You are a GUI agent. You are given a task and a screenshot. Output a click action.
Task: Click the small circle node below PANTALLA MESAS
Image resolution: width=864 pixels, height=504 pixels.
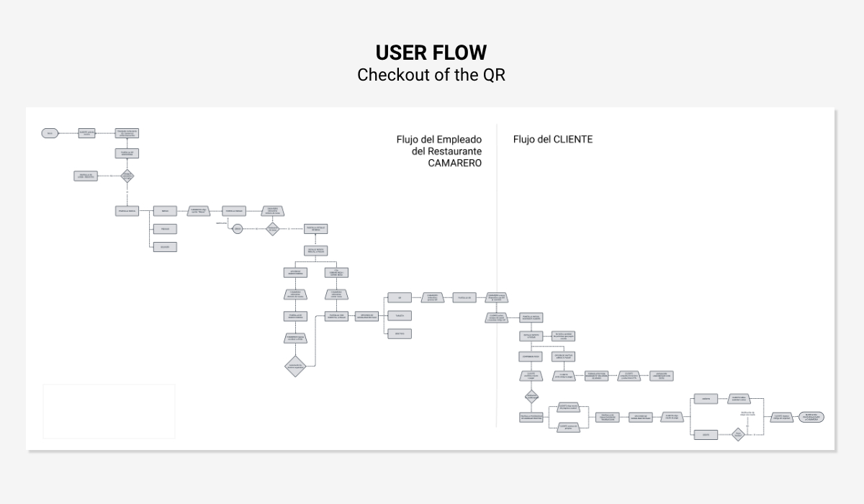(238, 229)
